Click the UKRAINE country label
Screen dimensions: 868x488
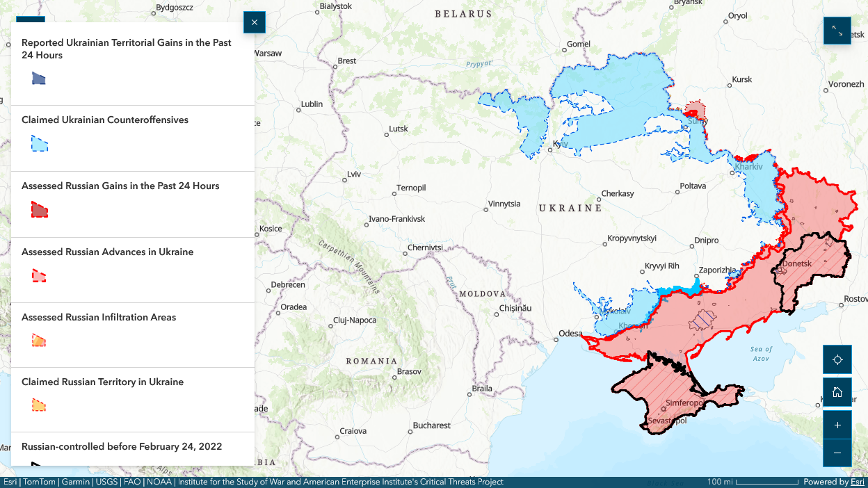(x=570, y=208)
